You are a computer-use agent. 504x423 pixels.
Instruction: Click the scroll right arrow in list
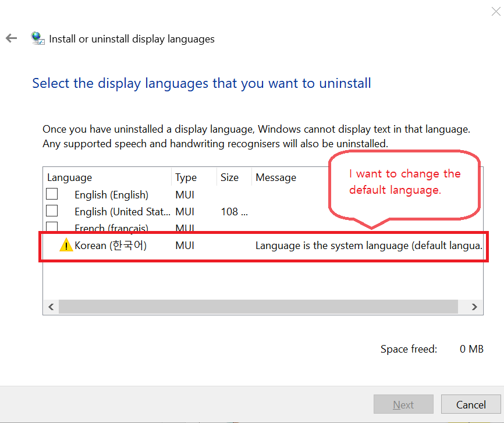[x=474, y=307]
